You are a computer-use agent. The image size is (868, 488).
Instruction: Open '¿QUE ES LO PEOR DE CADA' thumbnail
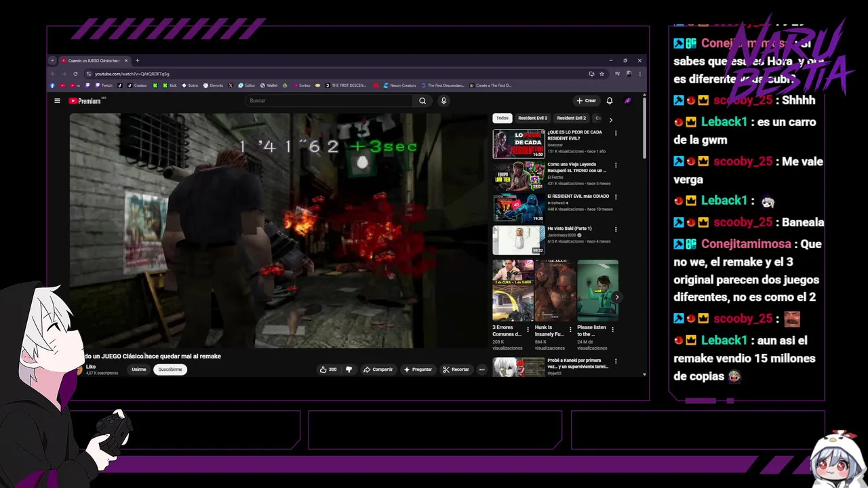[x=519, y=144]
